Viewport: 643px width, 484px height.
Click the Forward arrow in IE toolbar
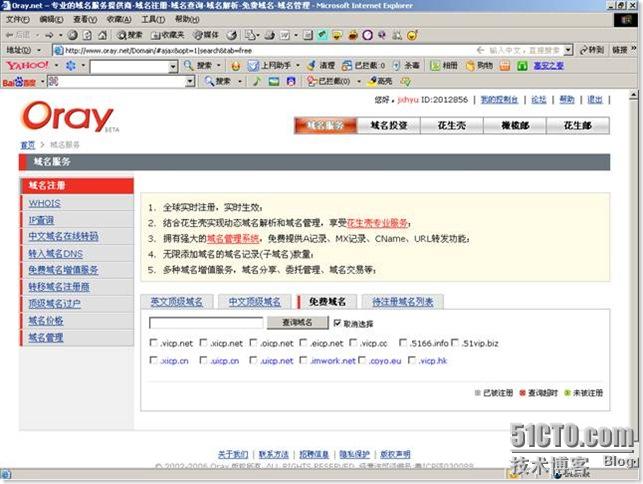[49, 35]
